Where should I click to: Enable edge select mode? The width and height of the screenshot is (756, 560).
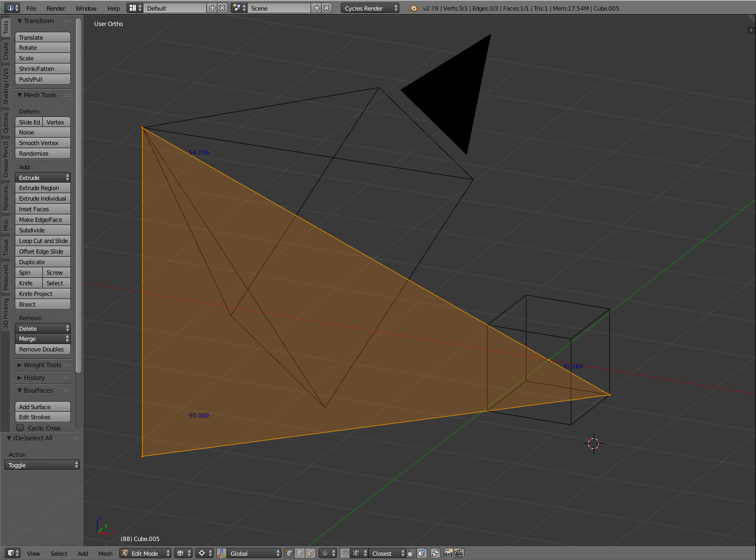299,553
